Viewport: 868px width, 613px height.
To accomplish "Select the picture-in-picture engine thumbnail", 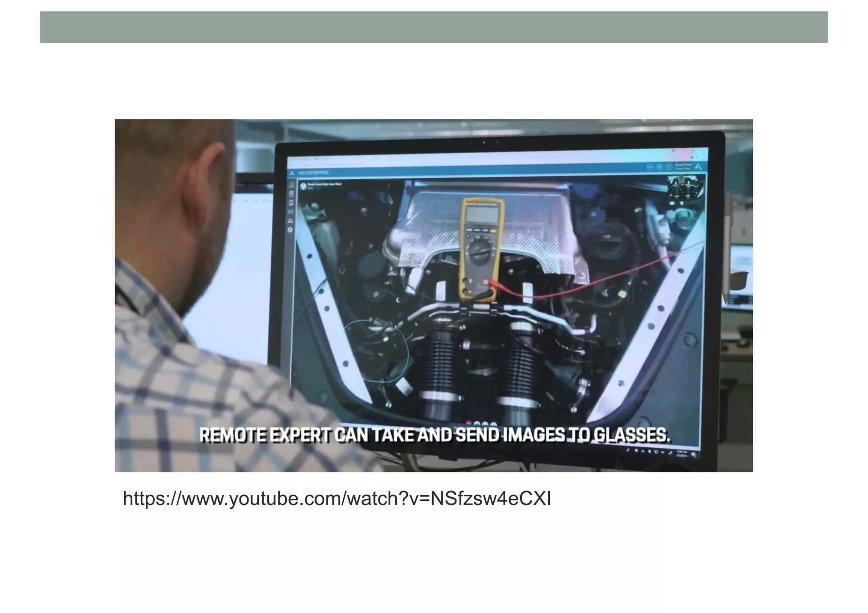I will tap(685, 189).
